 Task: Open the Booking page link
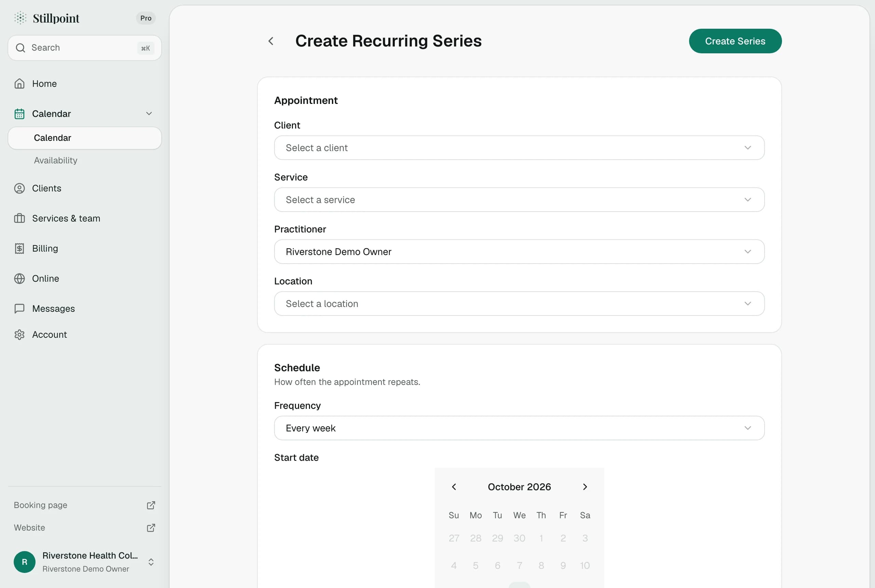tap(40, 505)
